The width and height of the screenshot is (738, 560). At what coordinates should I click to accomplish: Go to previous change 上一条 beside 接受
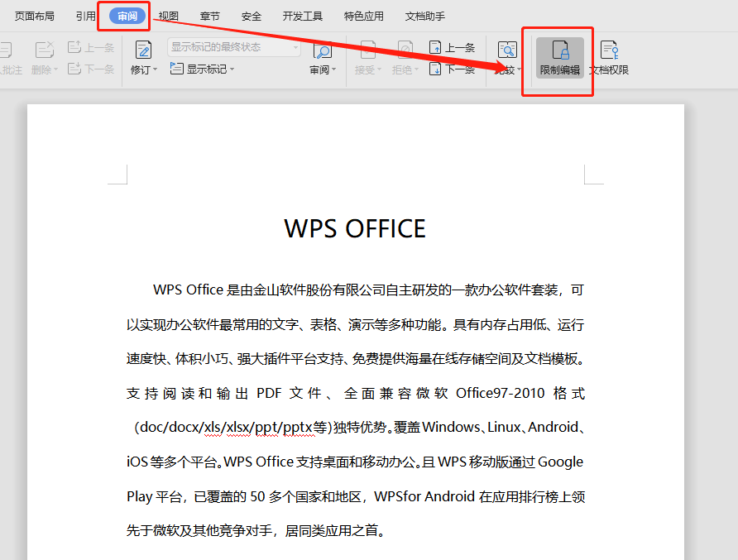[x=453, y=47]
